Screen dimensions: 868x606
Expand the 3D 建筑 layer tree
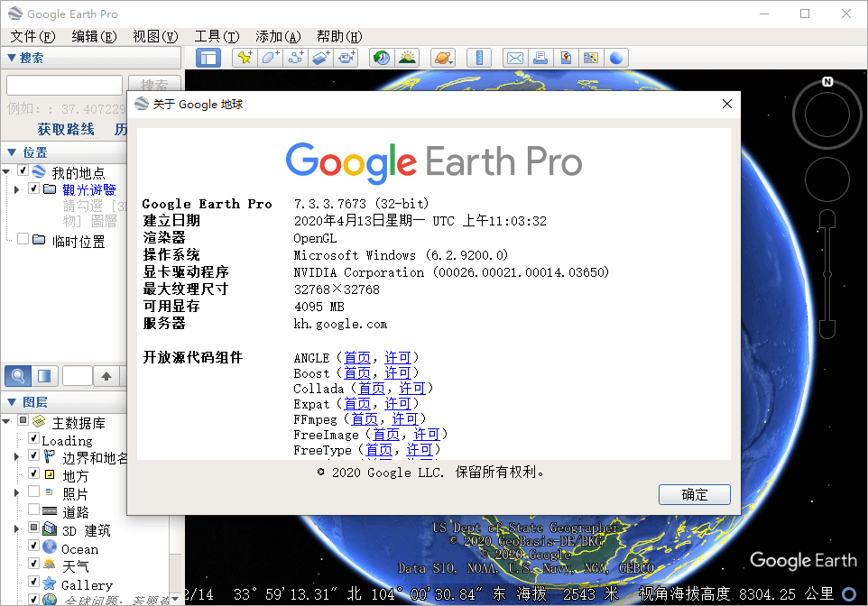point(16,529)
